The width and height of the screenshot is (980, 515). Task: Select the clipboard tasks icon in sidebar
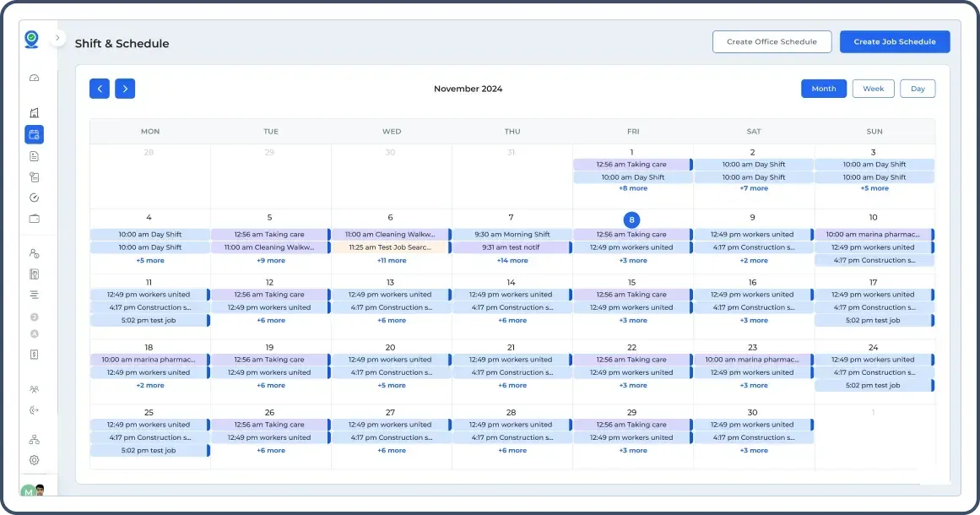pyautogui.click(x=34, y=176)
